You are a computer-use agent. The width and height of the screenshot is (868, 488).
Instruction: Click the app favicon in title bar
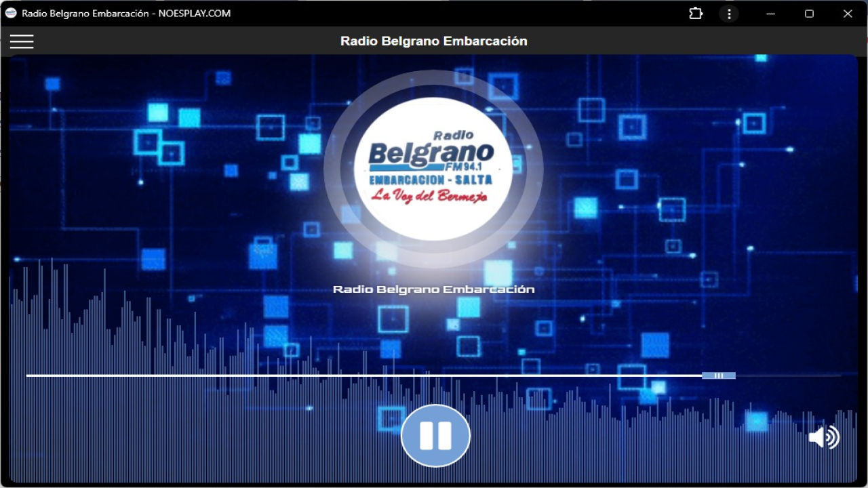[11, 13]
